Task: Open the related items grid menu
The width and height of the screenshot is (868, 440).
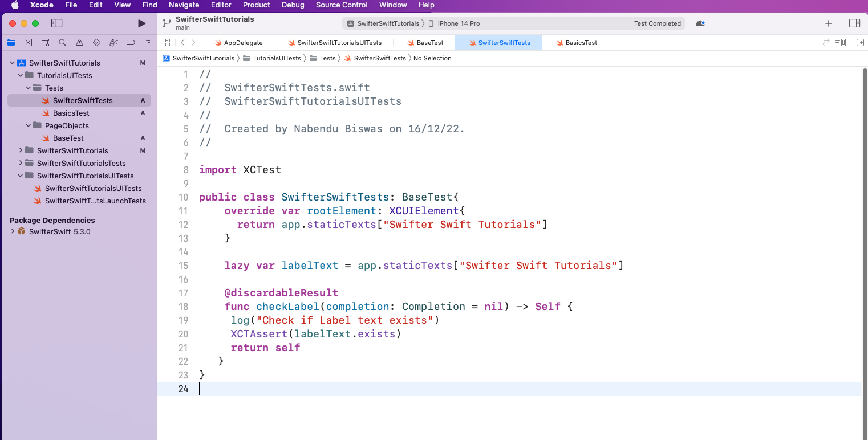Action: point(167,43)
